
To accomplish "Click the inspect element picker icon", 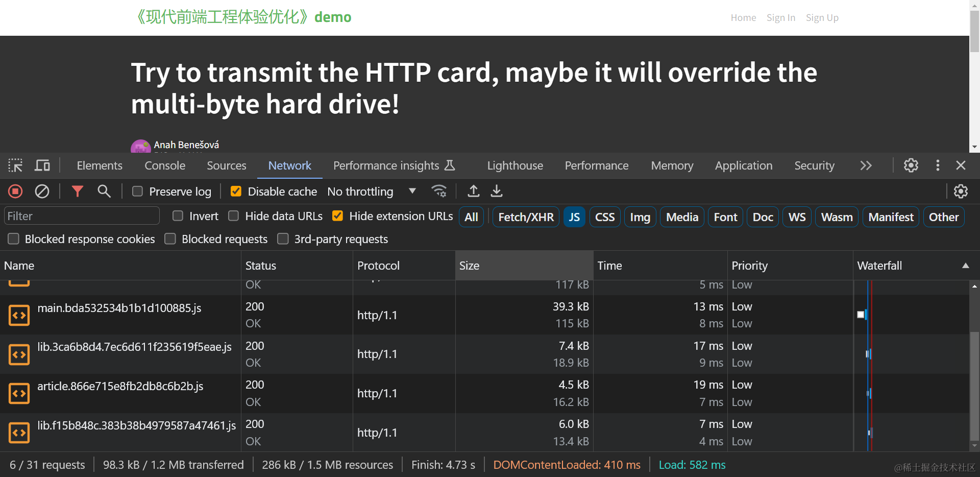I will click(15, 165).
